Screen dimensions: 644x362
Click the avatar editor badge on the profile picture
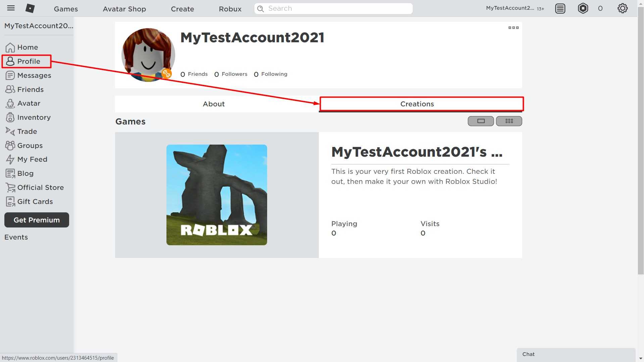pyautogui.click(x=166, y=74)
